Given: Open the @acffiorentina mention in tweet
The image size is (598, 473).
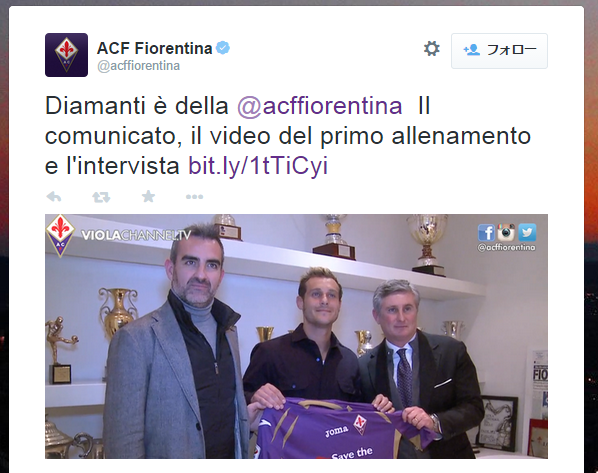Looking at the screenshot, I should point(320,106).
